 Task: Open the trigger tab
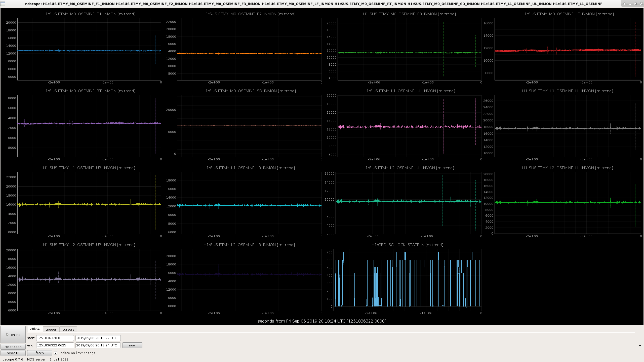click(51, 329)
